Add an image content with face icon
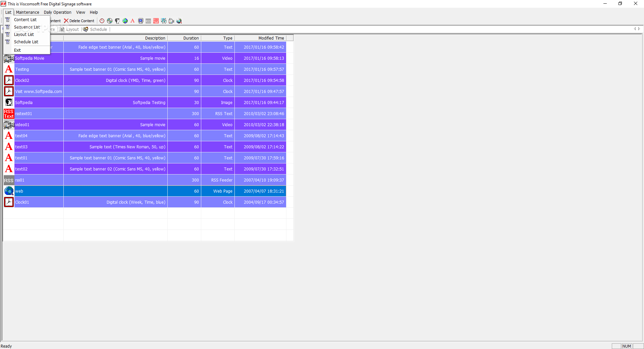Viewport: 644px width, 349px height. tap(117, 21)
